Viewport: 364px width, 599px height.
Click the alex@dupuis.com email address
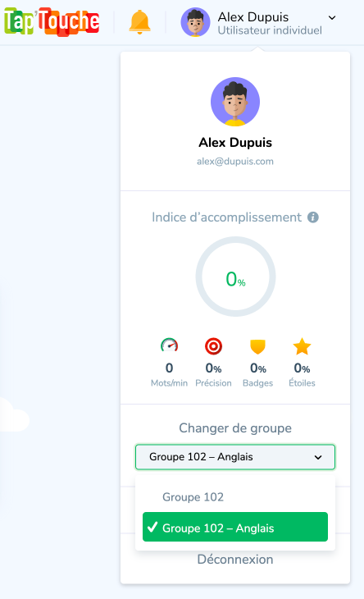pos(235,161)
